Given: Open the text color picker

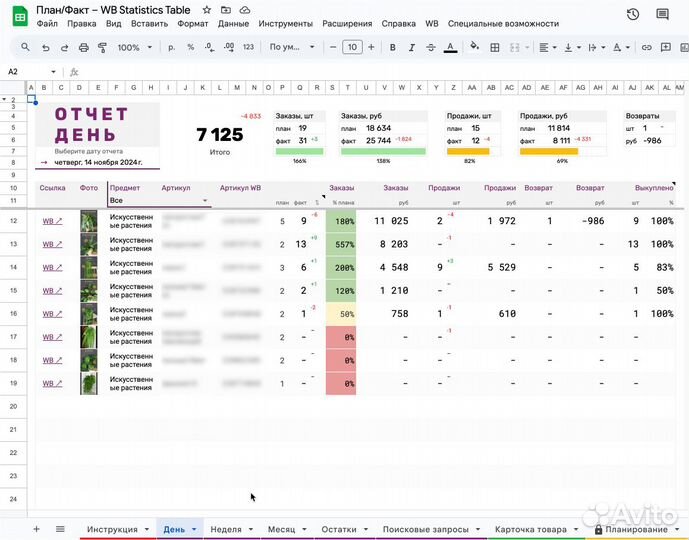Looking at the screenshot, I should click(x=450, y=47).
